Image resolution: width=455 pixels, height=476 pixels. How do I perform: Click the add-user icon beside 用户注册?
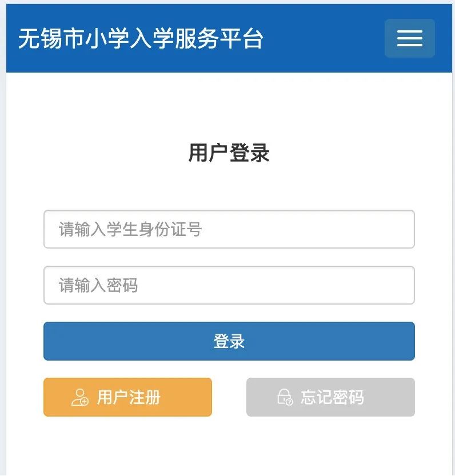pos(79,397)
